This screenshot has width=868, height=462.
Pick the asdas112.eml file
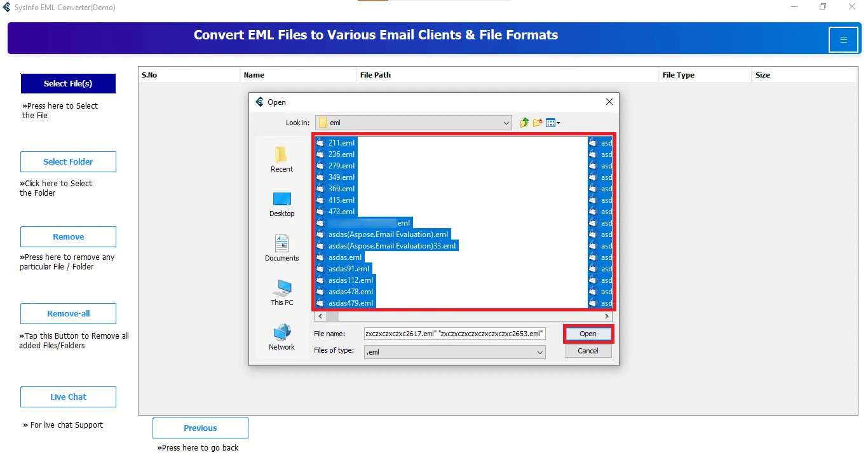(x=346, y=280)
